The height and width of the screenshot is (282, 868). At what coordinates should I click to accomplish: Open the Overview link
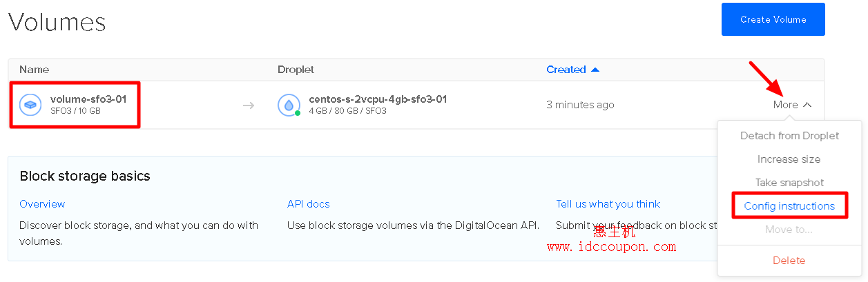click(42, 204)
